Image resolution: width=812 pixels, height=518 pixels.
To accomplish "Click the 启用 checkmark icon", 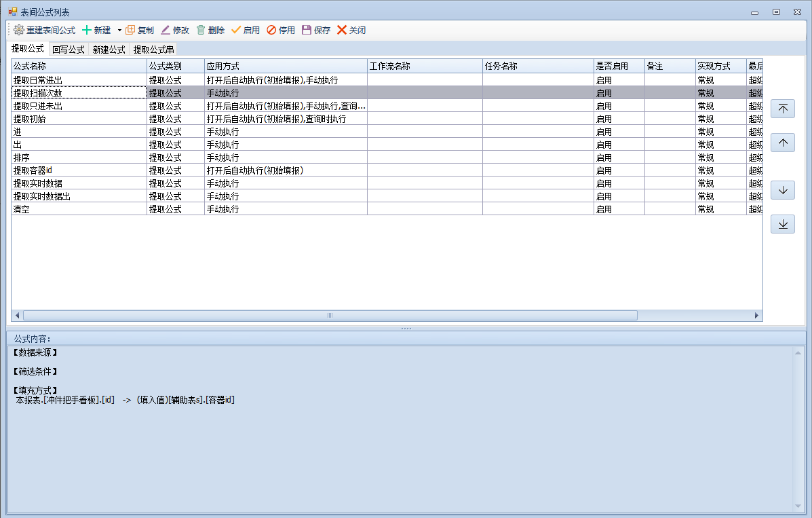I will pos(236,31).
